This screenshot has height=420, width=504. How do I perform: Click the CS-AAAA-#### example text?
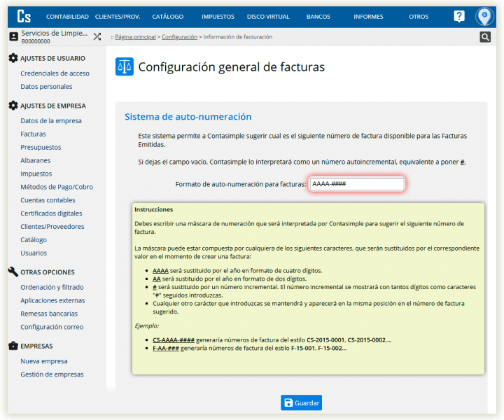click(x=174, y=340)
